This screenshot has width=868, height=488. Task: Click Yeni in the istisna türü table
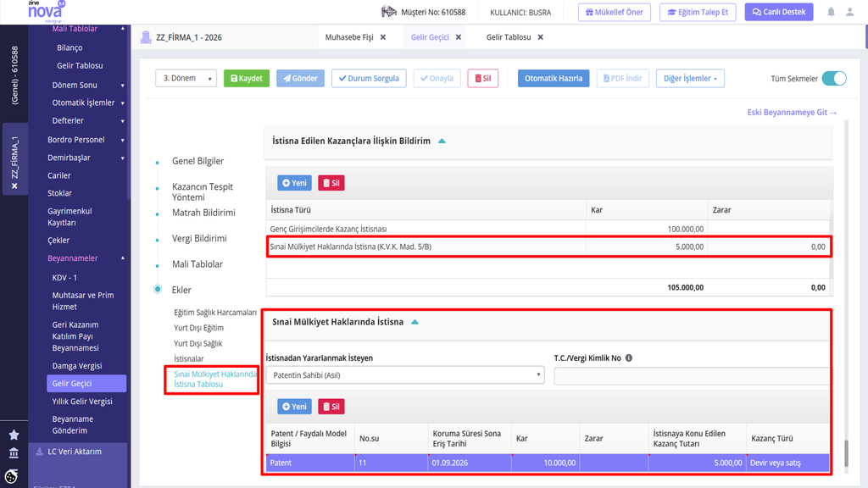294,183
